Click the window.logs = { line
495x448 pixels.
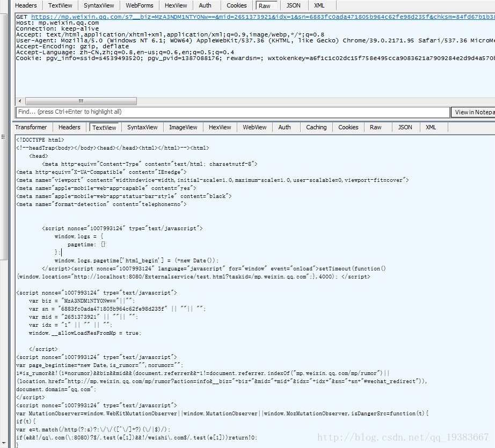(x=79, y=236)
